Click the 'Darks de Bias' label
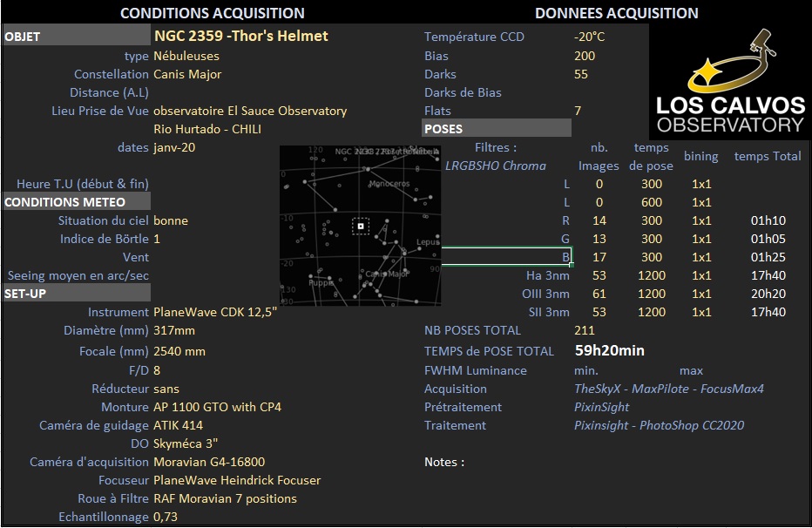This screenshot has height=528, width=812. tap(463, 92)
